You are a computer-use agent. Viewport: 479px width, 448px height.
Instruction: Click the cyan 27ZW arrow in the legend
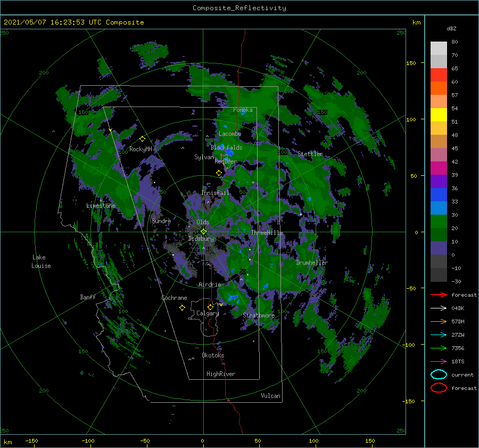pyautogui.click(x=439, y=335)
